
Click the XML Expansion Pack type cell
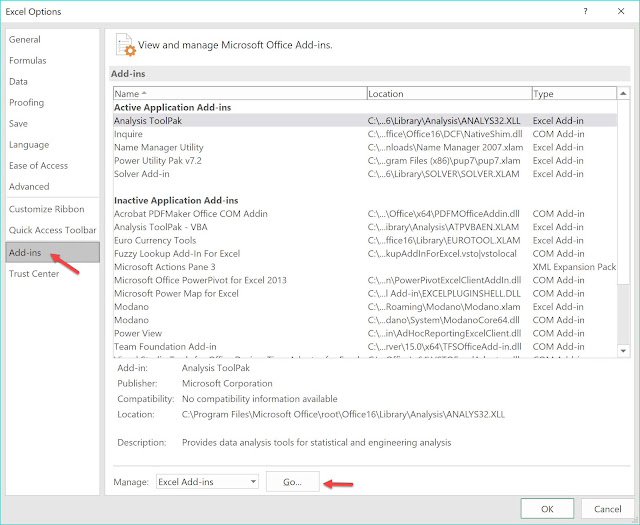pos(574,267)
